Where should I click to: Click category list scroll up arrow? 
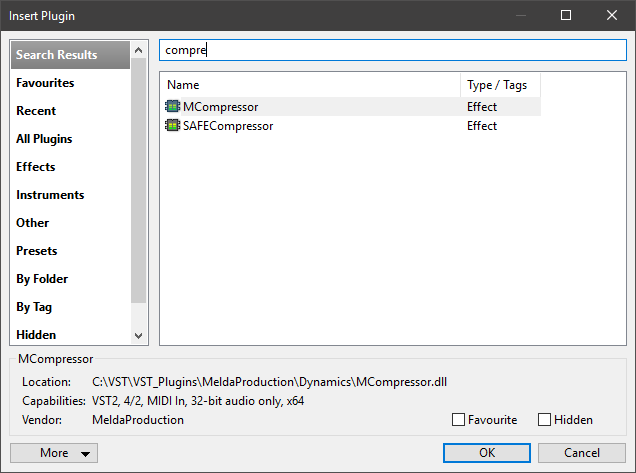click(138, 50)
